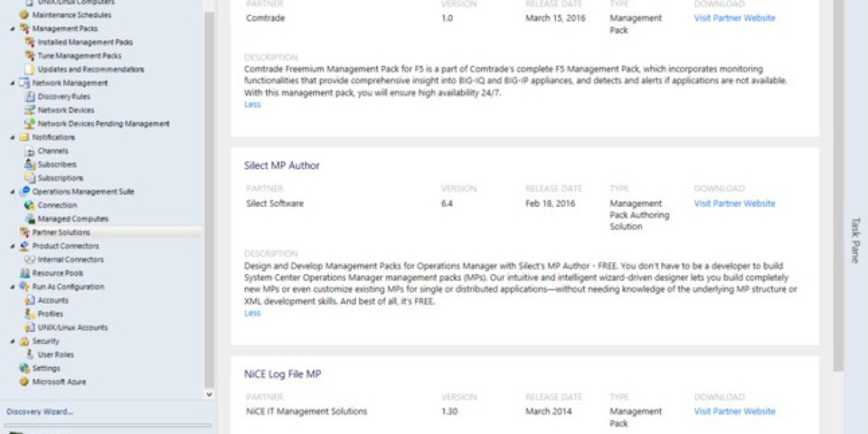Screen dimensions: 868x434
Task: Select the Maintenance Schedules icon
Action: pos(25,14)
